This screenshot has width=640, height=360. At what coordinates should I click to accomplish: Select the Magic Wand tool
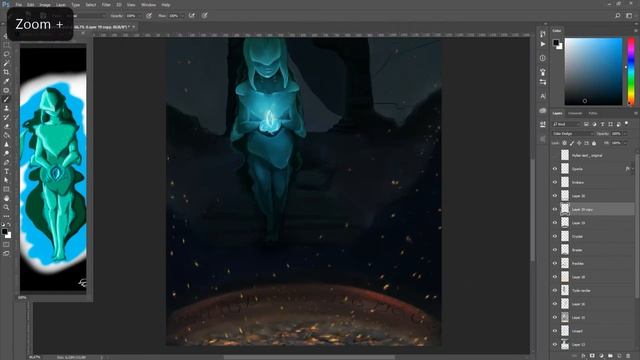coord(6,63)
